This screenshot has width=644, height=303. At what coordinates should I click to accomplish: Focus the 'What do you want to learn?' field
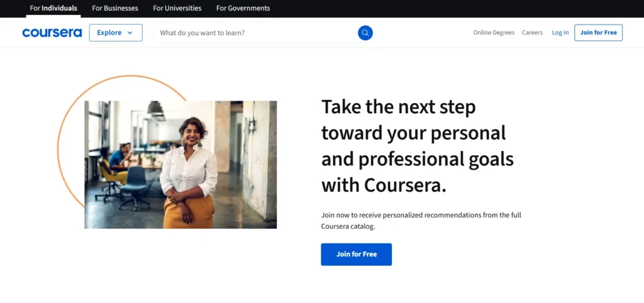click(252, 33)
